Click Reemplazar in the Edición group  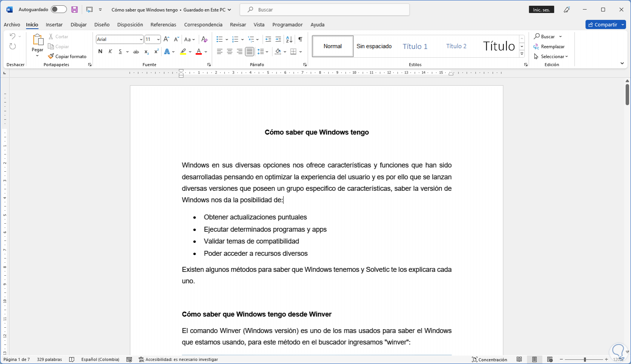tap(549, 47)
